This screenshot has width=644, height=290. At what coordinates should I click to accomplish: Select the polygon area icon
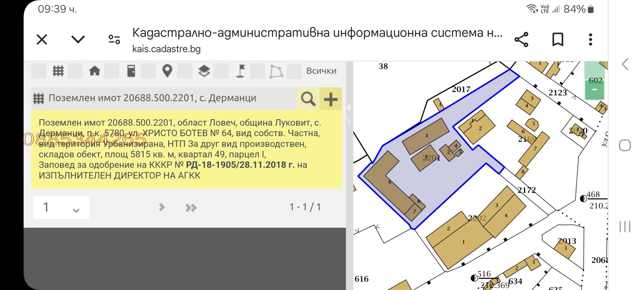click(x=276, y=71)
